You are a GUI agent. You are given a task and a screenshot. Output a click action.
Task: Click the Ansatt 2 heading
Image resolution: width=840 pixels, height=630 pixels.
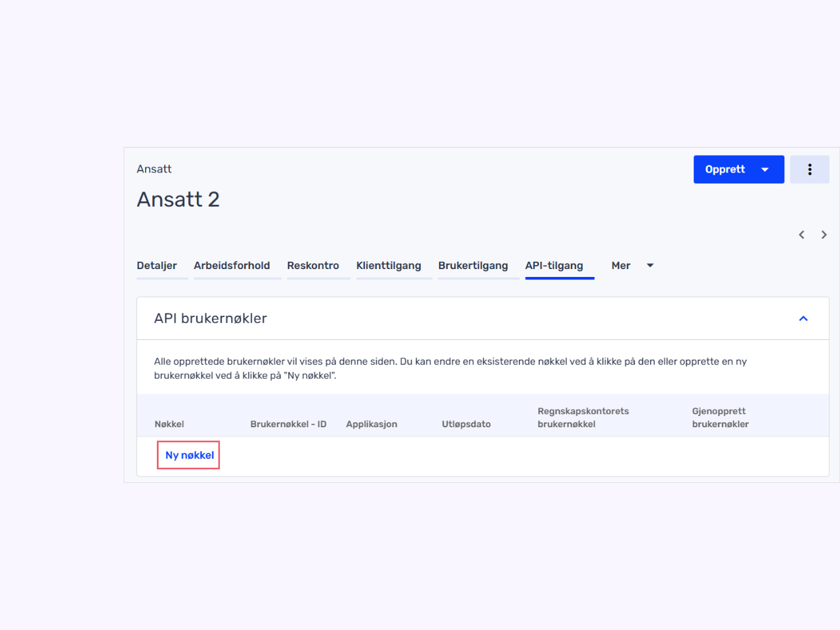(x=178, y=199)
